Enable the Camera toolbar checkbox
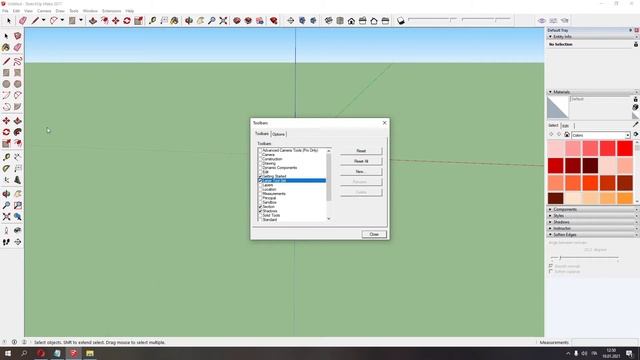640x360 pixels. (x=260, y=155)
